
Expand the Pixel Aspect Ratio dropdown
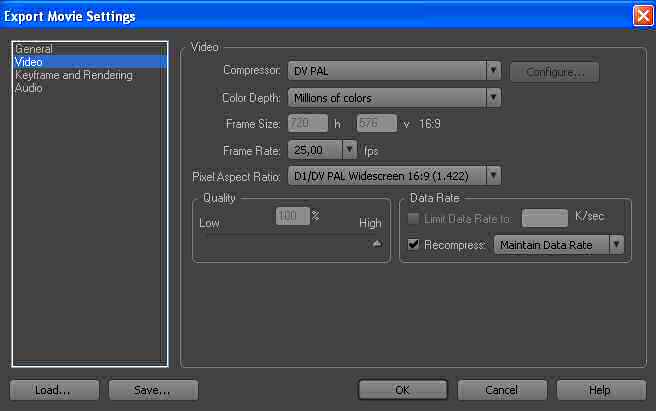[x=493, y=176]
